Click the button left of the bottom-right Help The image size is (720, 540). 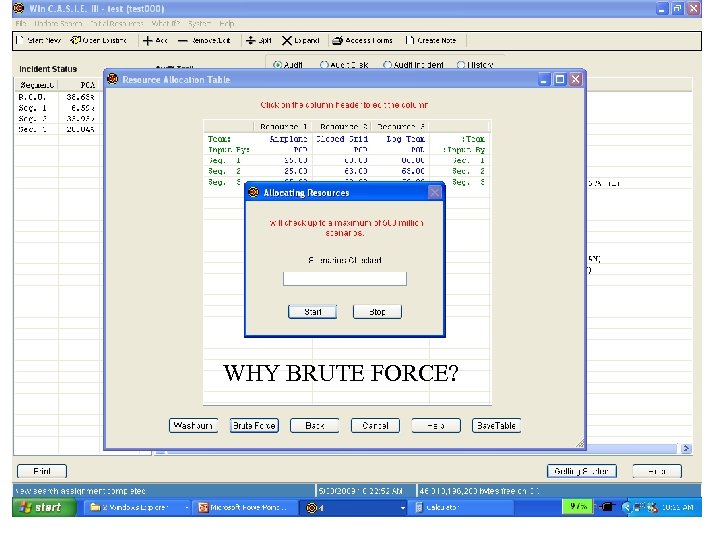581,471
